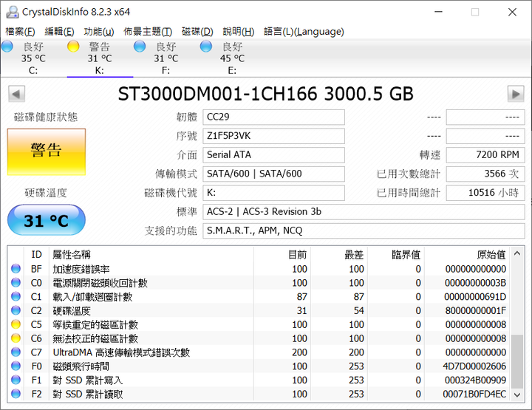
Task: Click the blue status icon for drive E:
Action: [x=206, y=46]
